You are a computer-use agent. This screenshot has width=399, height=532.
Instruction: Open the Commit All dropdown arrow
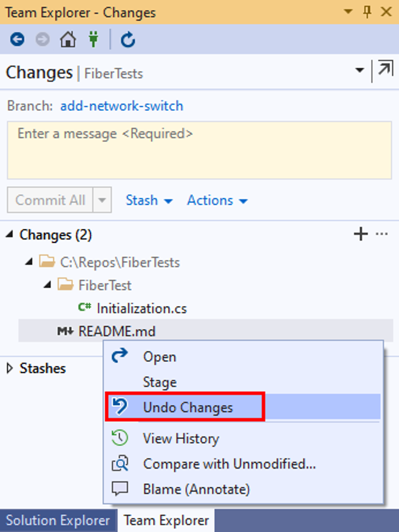point(102,200)
